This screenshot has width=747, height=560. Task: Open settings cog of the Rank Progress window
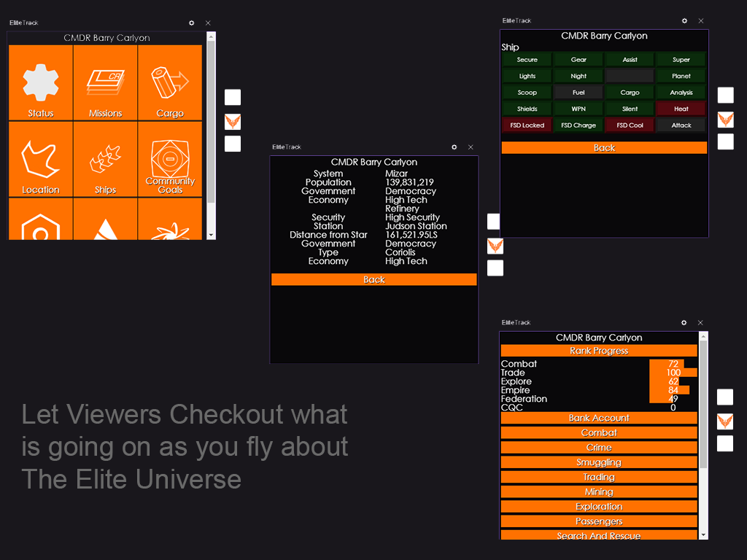684,323
